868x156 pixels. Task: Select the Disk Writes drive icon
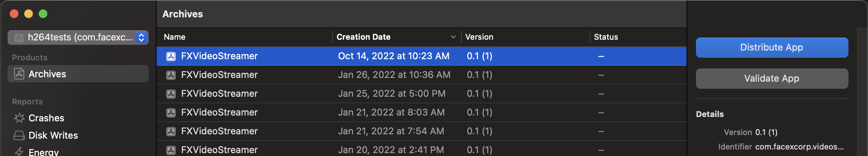pos(19,135)
